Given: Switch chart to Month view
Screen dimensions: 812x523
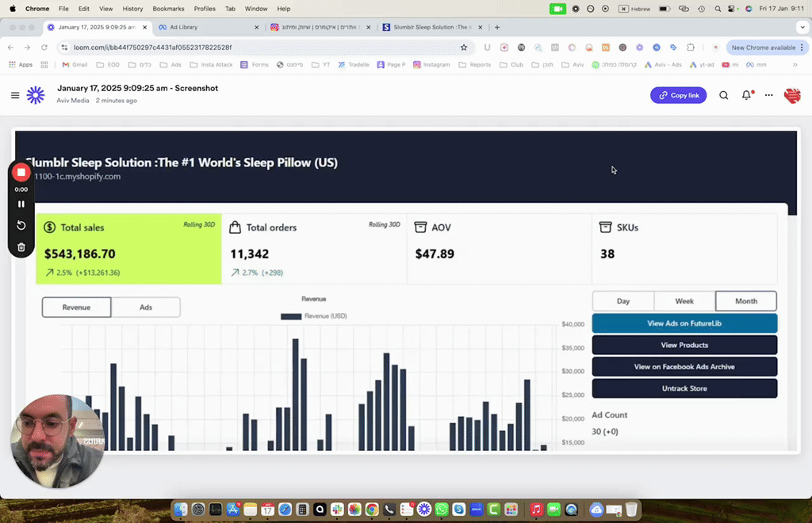Looking at the screenshot, I should (746, 301).
